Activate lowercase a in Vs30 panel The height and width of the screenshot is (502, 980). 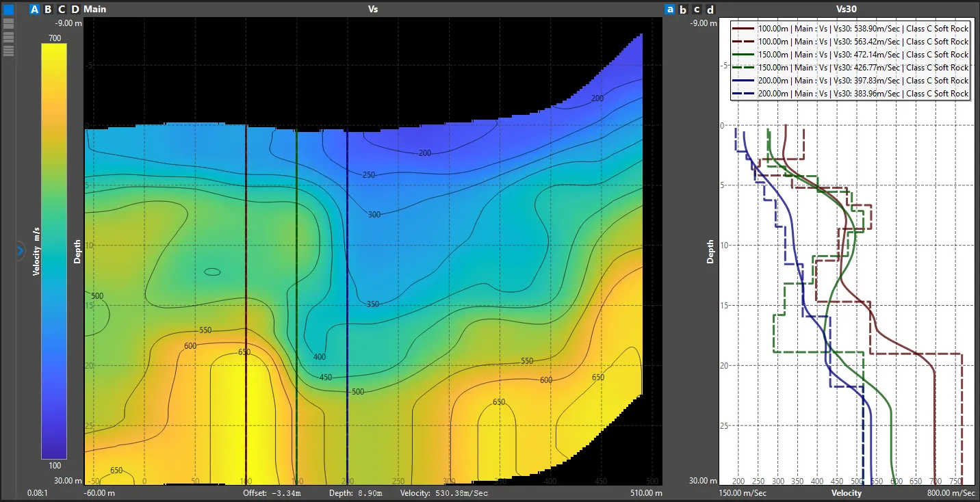[x=669, y=10]
